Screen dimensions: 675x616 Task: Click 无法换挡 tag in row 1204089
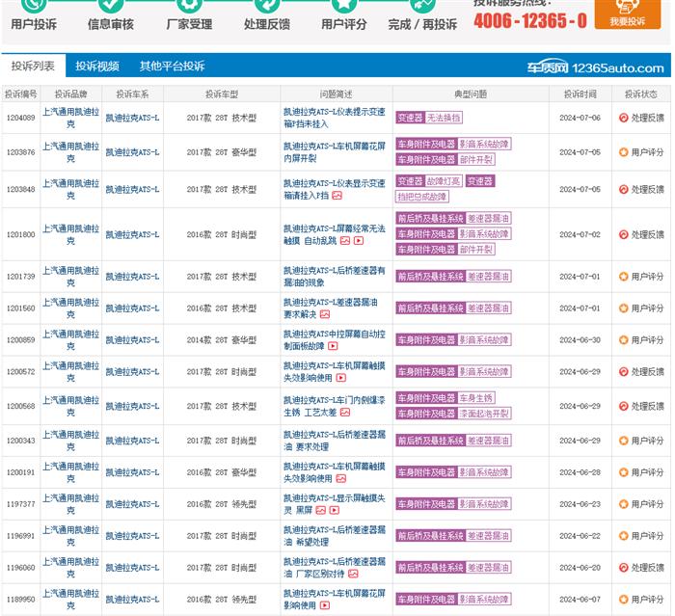coord(444,118)
